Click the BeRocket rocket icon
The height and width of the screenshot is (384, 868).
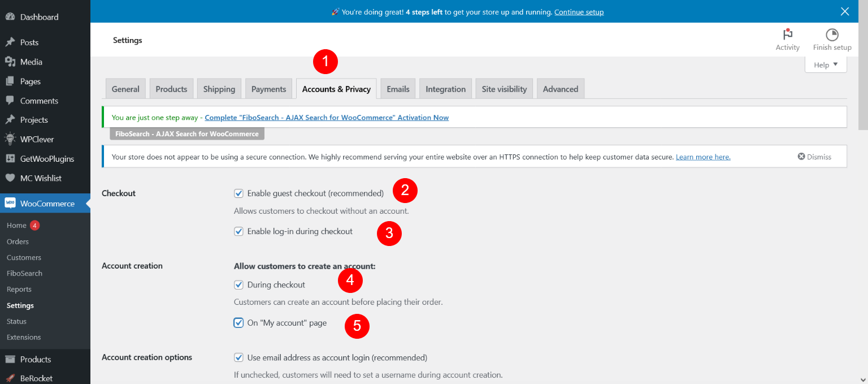[10, 378]
